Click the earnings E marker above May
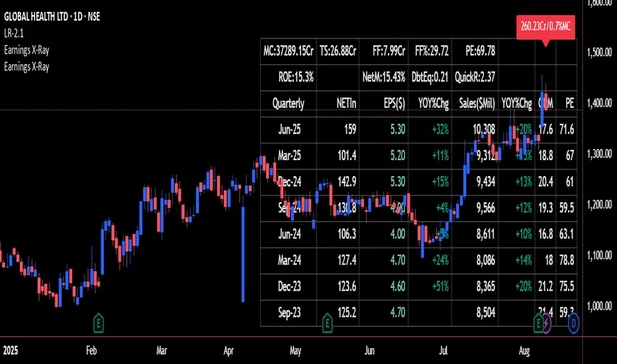The image size is (617, 364). click(327, 323)
